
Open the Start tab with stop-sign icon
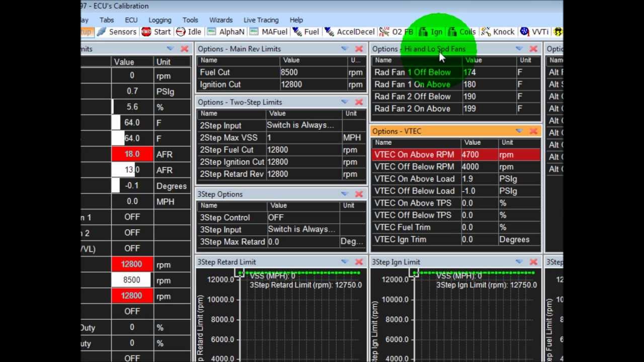[156, 32]
